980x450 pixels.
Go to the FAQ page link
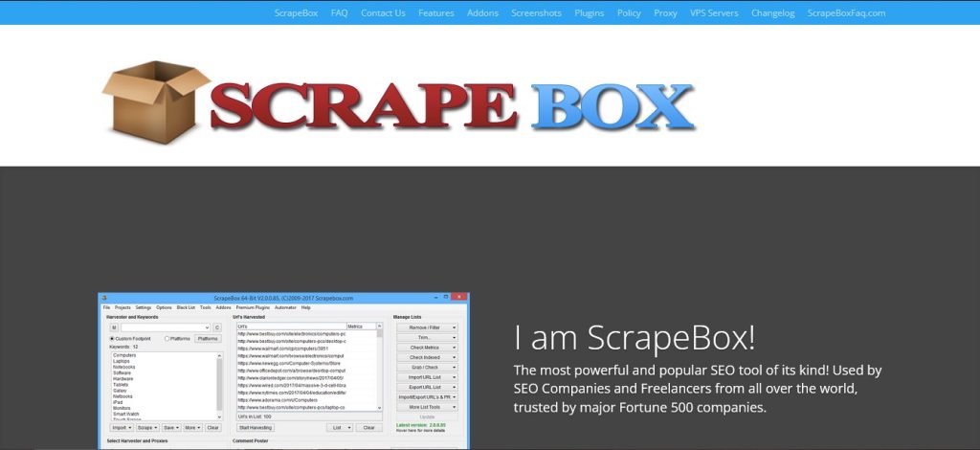tap(340, 12)
